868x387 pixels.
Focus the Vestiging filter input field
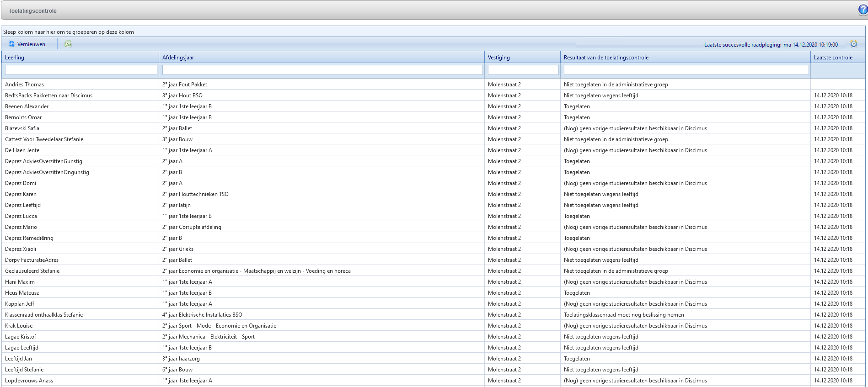click(x=523, y=70)
